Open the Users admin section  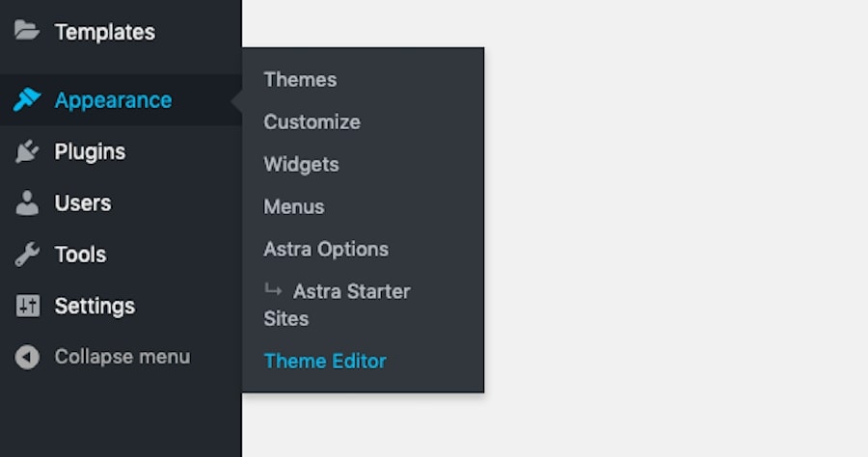[x=83, y=203]
